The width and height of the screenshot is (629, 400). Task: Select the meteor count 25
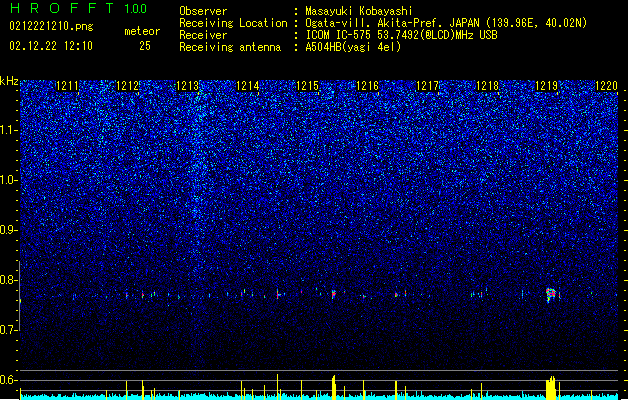point(145,46)
